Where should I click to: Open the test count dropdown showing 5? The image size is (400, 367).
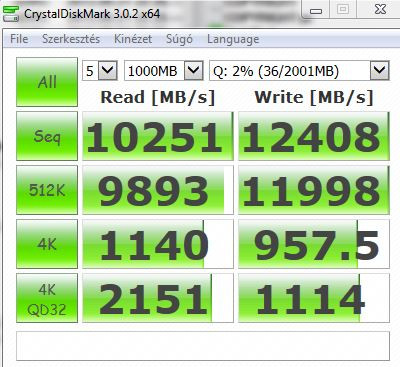coord(100,70)
